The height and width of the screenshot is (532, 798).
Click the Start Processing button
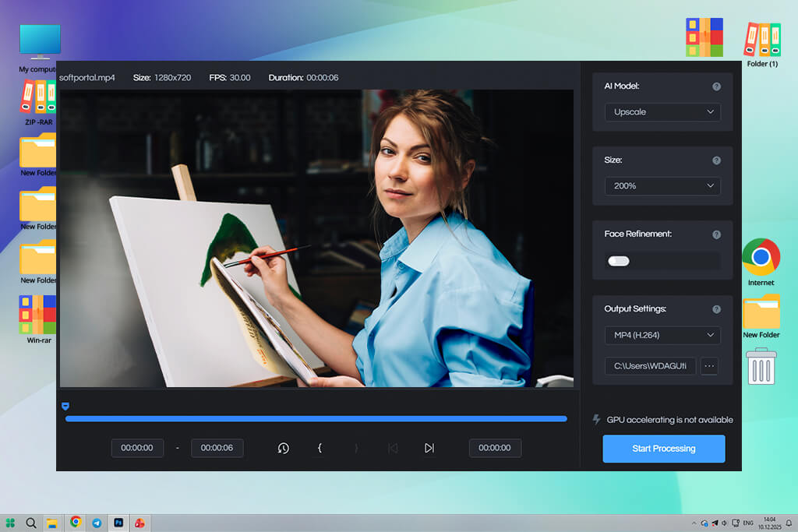coord(664,449)
